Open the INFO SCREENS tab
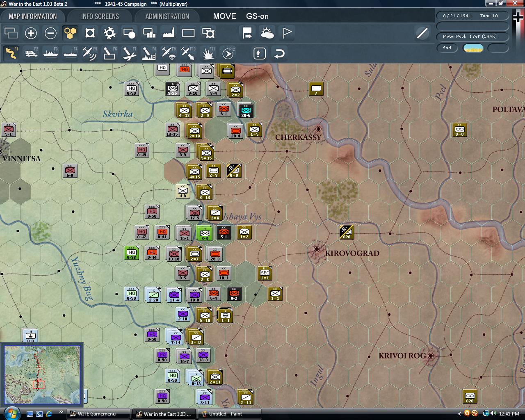This screenshot has width=525, height=420. click(100, 16)
